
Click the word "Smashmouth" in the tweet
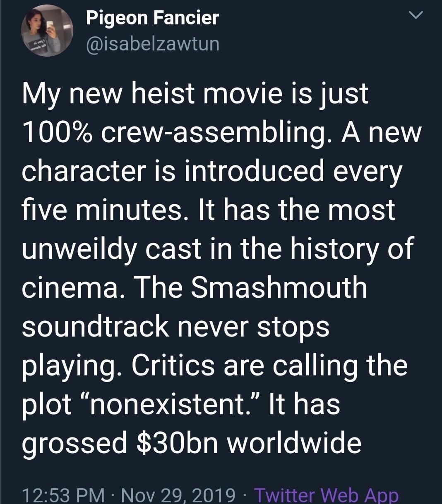[x=280, y=287]
